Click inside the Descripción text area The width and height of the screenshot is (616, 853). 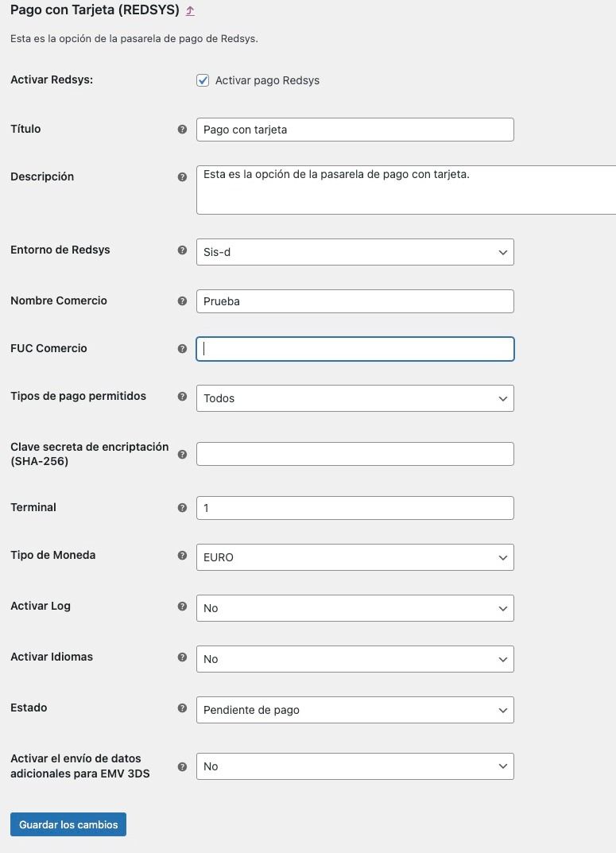tap(406, 190)
